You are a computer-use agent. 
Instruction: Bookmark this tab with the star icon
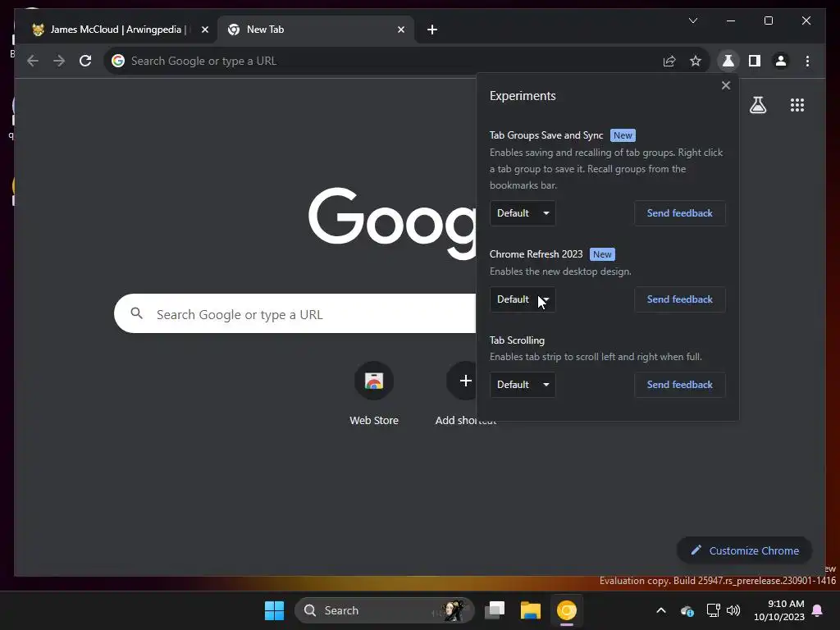(x=696, y=61)
